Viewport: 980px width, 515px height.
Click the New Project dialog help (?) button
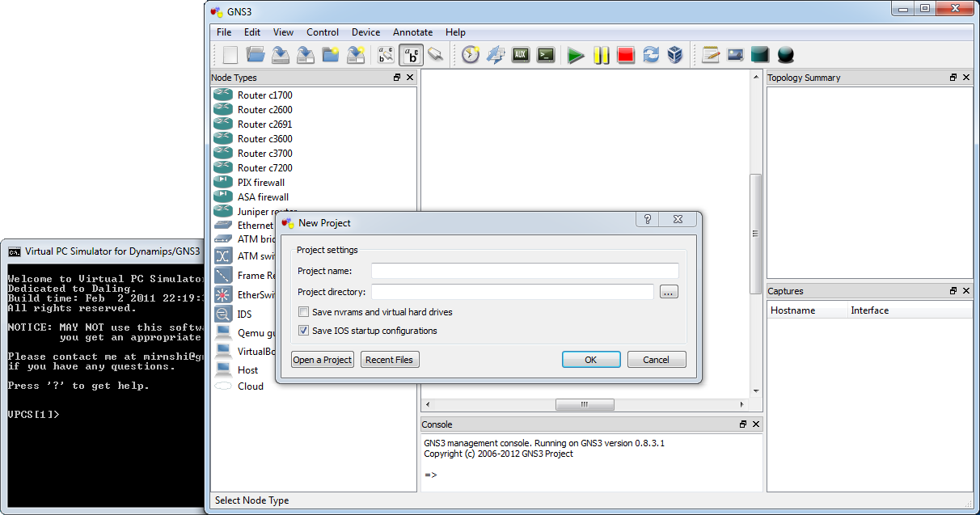pos(647,219)
